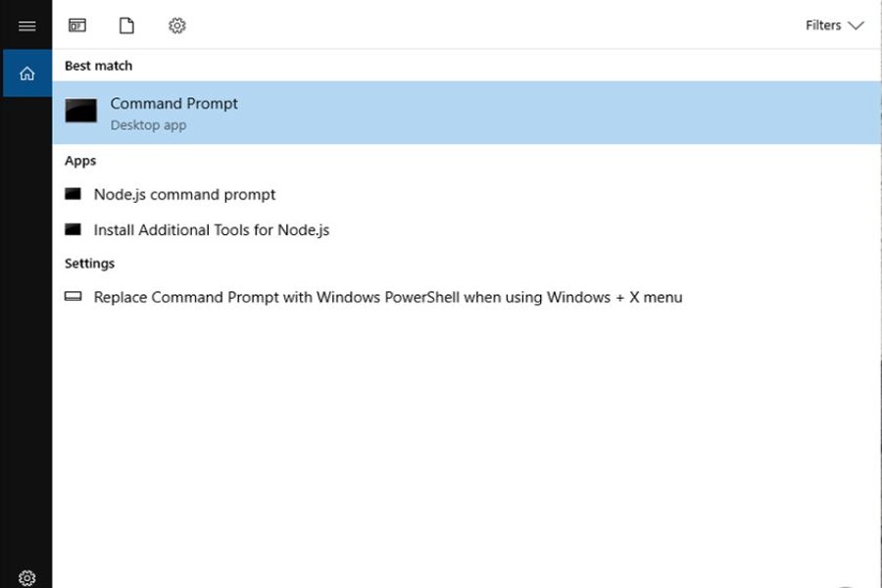This screenshot has height=588, width=882.
Task: Click the Node.js command prompt icon
Action: coord(73,194)
